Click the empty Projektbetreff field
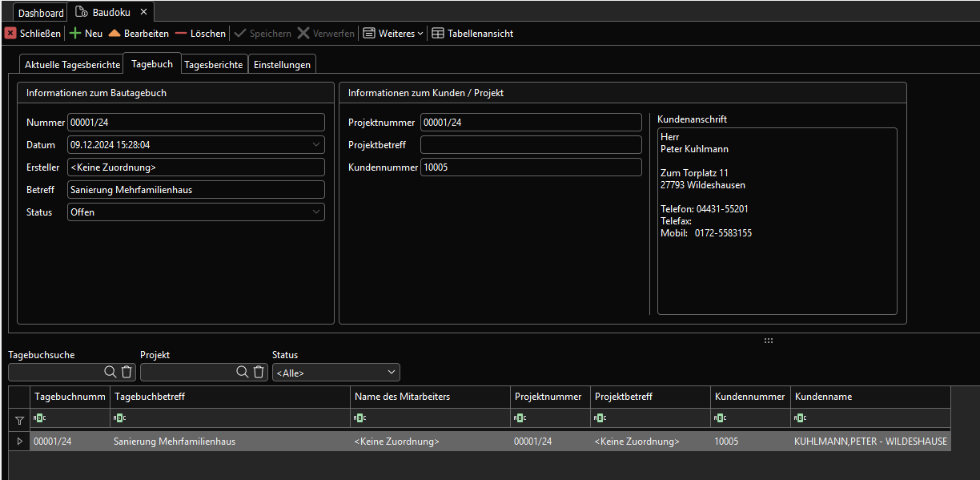The width and height of the screenshot is (980, 480). point(531,145)
